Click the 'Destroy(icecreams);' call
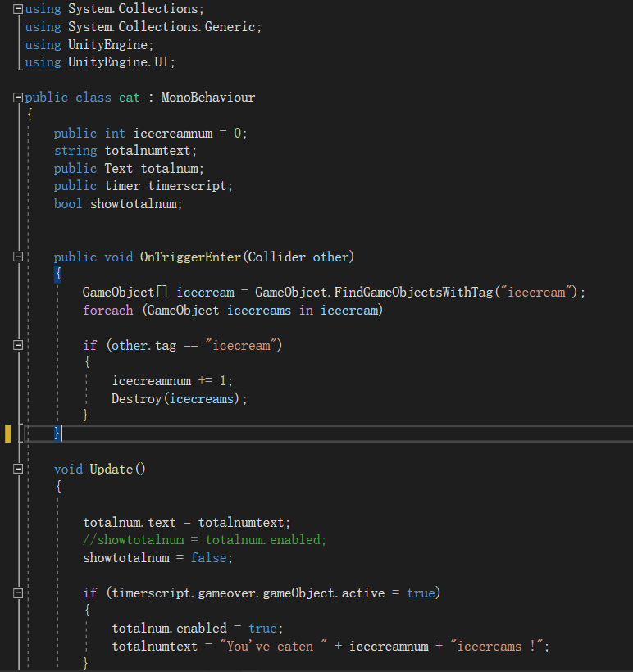The width and height of the screenshot is (633, 672). (180, 399)
